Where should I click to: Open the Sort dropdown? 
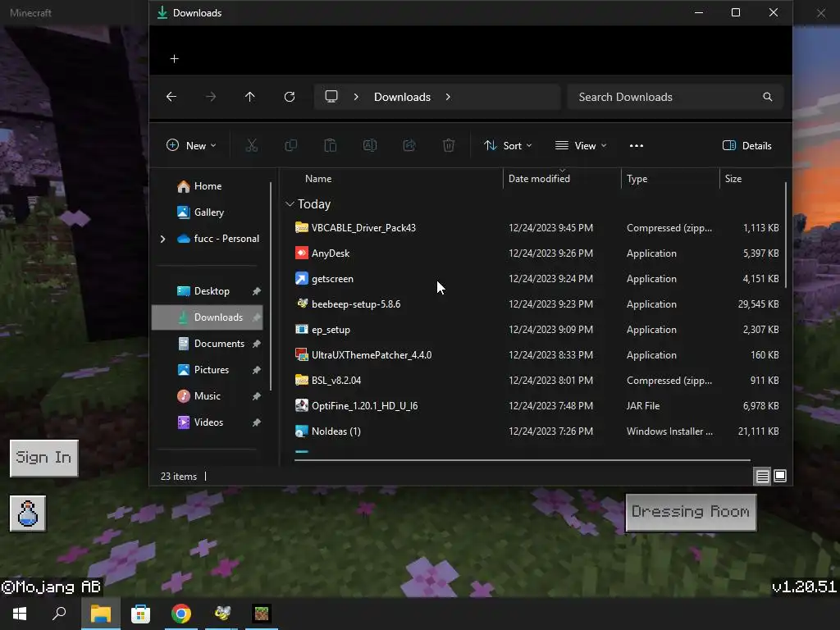click(x=508, y=146)
